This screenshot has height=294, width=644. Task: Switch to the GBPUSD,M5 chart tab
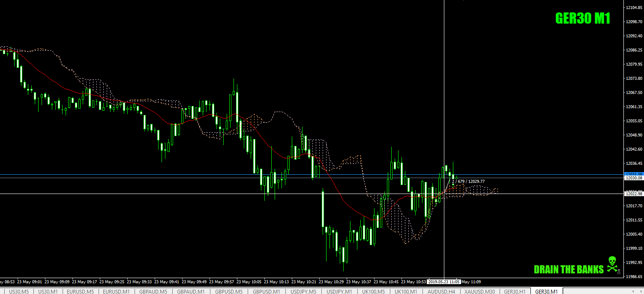coord(228,291)
